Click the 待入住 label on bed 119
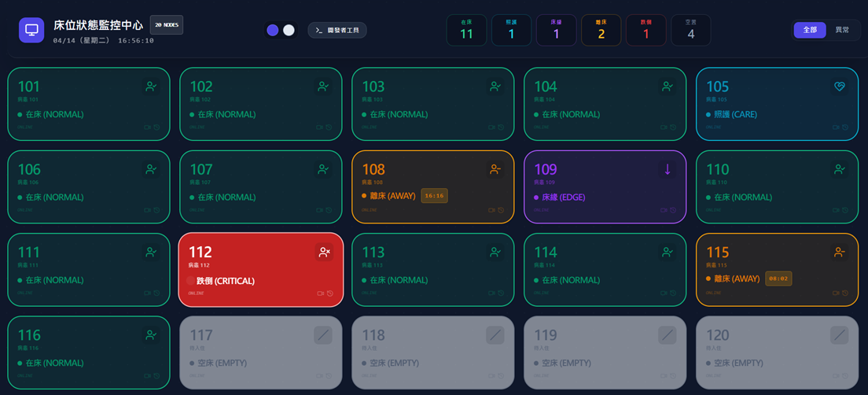This screenshot has width=868, height=395. pyautogui.click(x=541, y=349)
